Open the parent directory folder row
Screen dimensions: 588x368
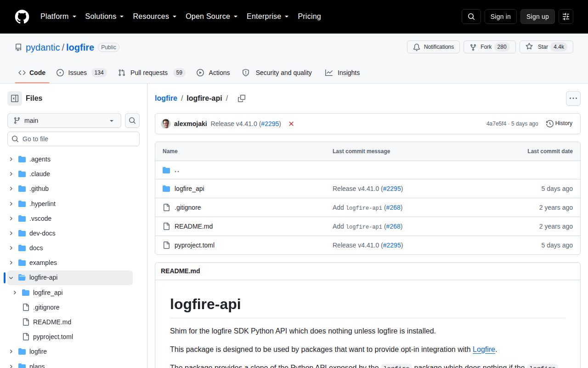(x=367, y=170)
